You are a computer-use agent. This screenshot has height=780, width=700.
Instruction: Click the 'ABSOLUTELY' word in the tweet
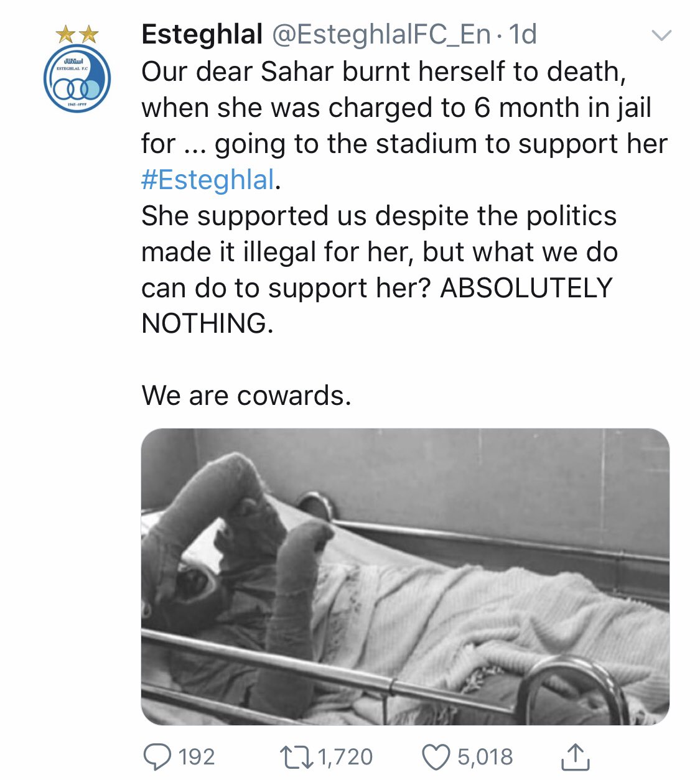tap(526, 288)
